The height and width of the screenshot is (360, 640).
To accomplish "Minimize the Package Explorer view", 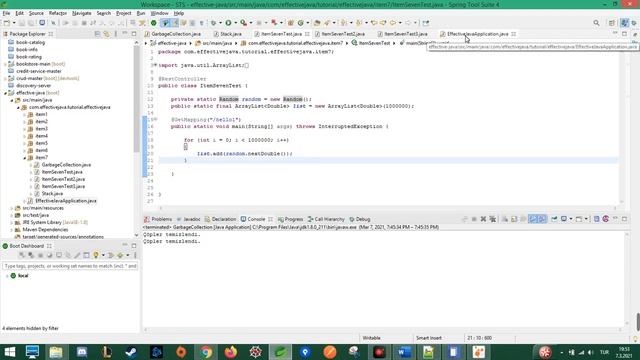I will (125, 34).
